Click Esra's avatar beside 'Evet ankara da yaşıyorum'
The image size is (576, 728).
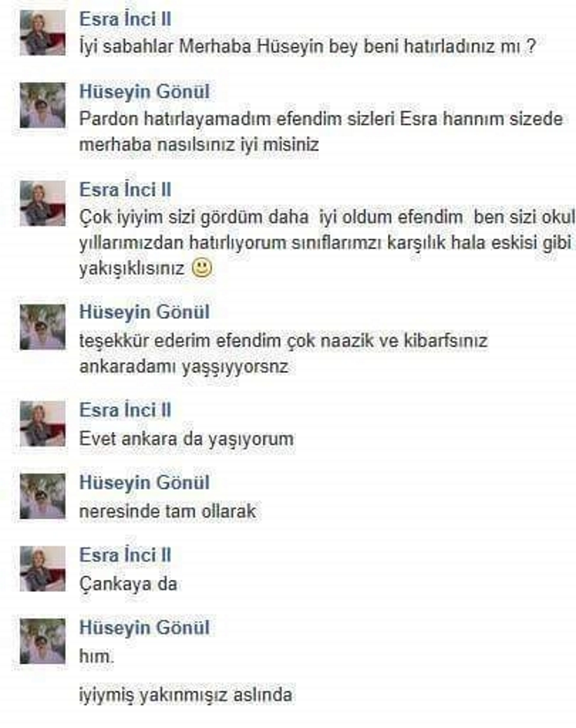coord(43,424)
